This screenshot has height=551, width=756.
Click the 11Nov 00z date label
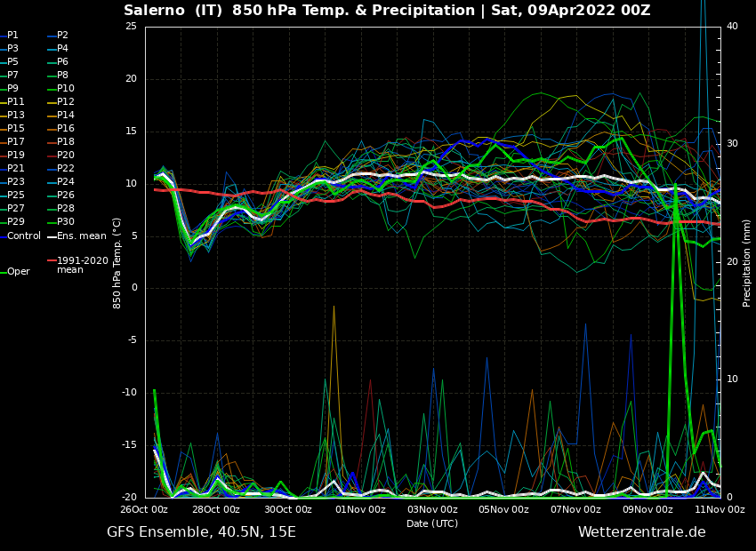click(x=720, y=509)
